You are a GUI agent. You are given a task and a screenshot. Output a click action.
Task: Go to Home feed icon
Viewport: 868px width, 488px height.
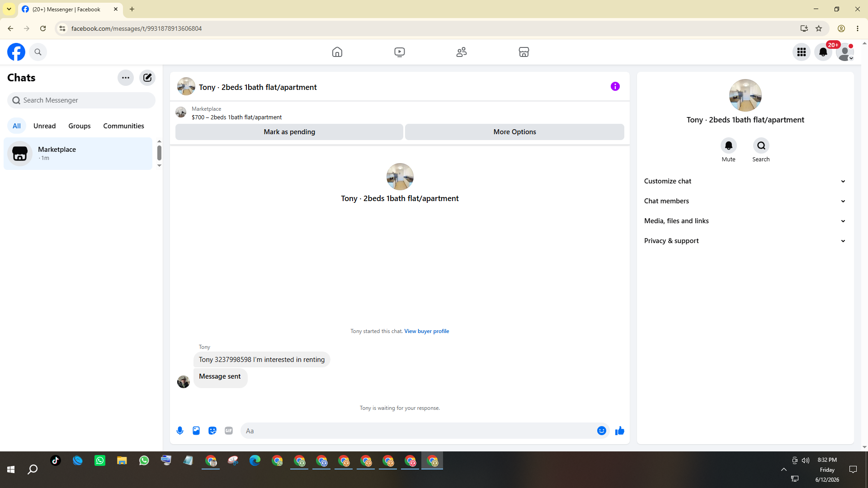(x=337, y=52)
